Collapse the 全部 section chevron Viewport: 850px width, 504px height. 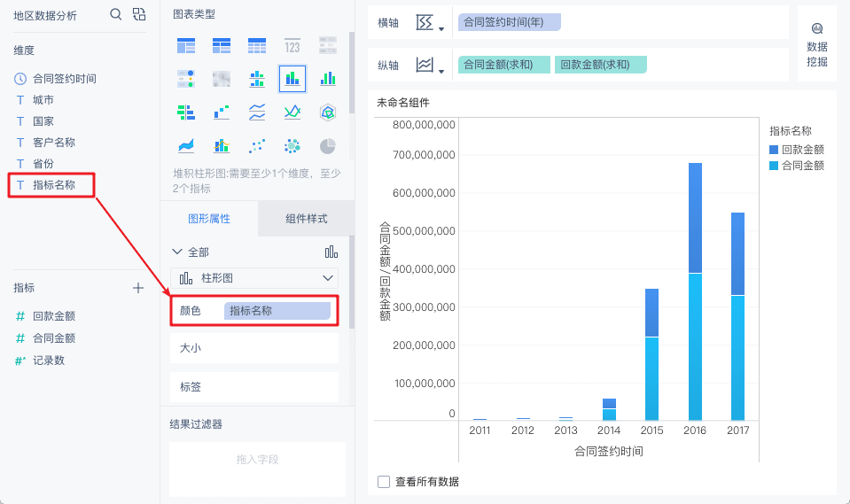pos(176,252)
